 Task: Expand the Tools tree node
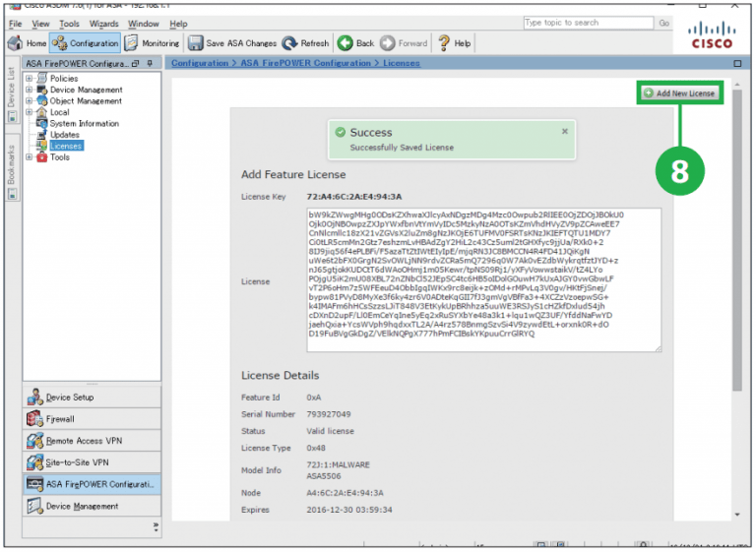click(29, 157)
